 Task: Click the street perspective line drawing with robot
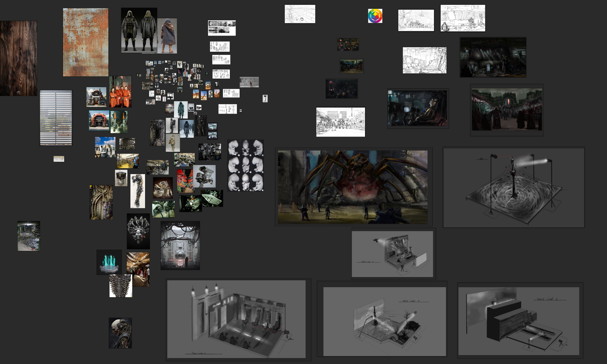[341, 122]
